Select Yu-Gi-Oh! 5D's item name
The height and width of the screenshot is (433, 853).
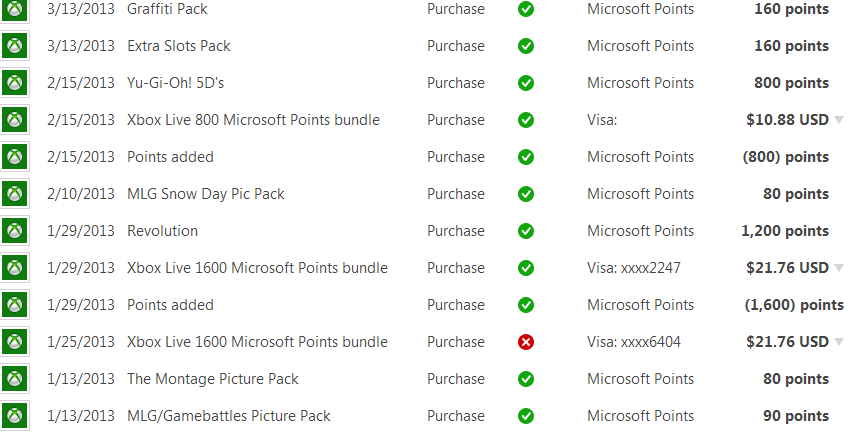pyautogui.click(x=175, y=83)
